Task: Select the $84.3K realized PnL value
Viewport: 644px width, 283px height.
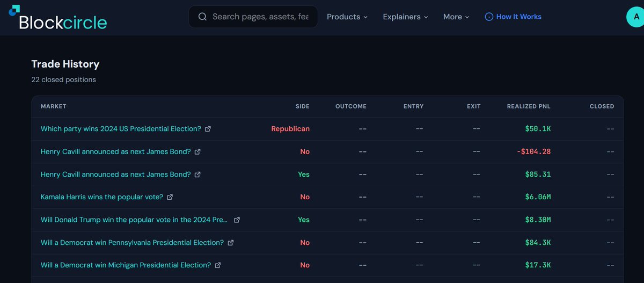Action: tap(538, 242)
